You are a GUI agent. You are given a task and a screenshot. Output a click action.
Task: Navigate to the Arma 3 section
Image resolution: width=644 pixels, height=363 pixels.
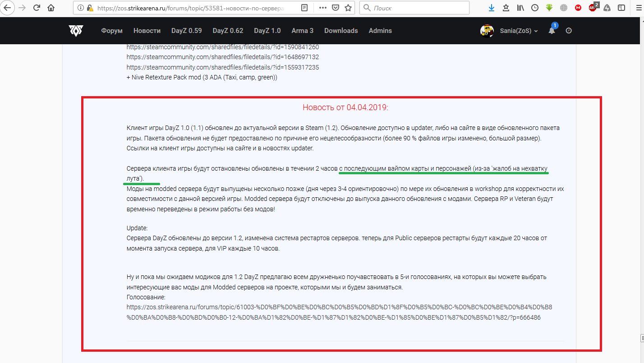tap(303, 31)
